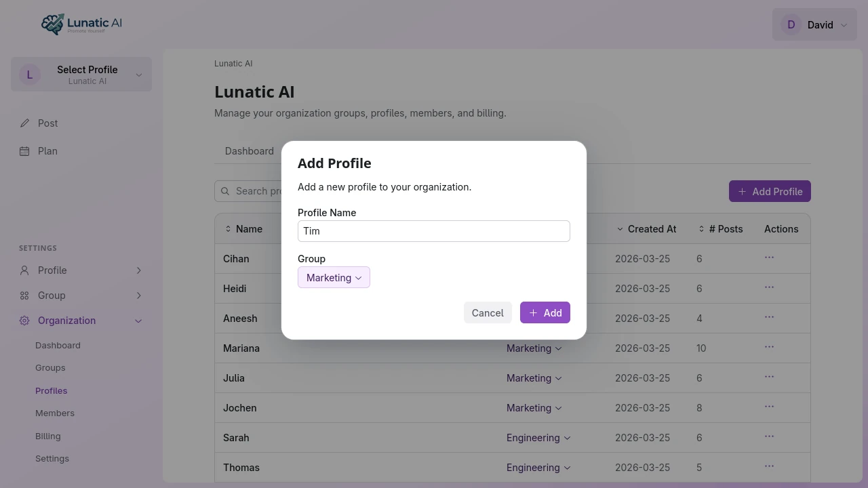
Task: Click the Add button in dialog
Action: (545, 312)
